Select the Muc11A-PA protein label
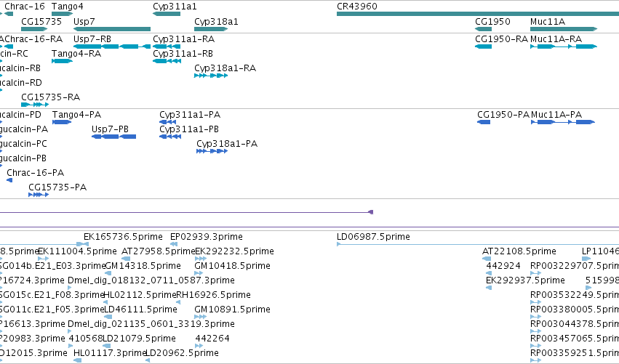The height and width of the screenshot is (364, 619). click(556, 115)
